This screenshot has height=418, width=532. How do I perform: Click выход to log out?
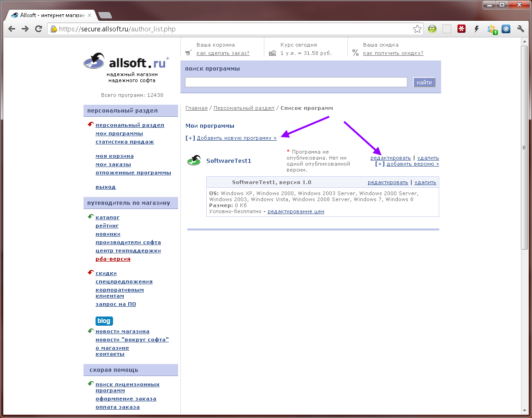click(106, 187)
